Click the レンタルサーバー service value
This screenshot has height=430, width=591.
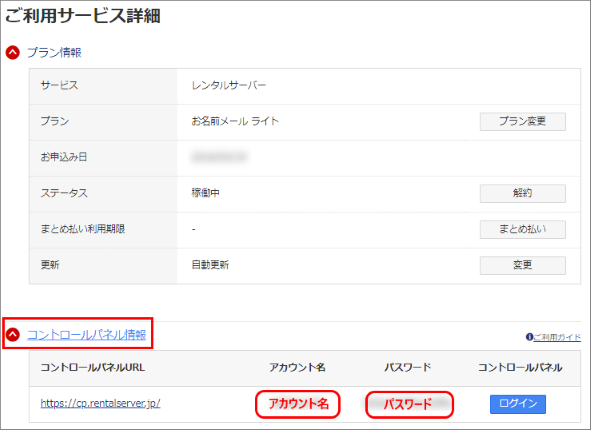[229, 86]
